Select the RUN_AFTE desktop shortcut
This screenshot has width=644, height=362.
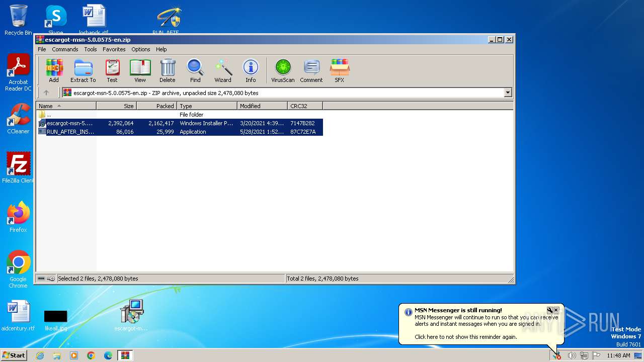coord(167,20)
